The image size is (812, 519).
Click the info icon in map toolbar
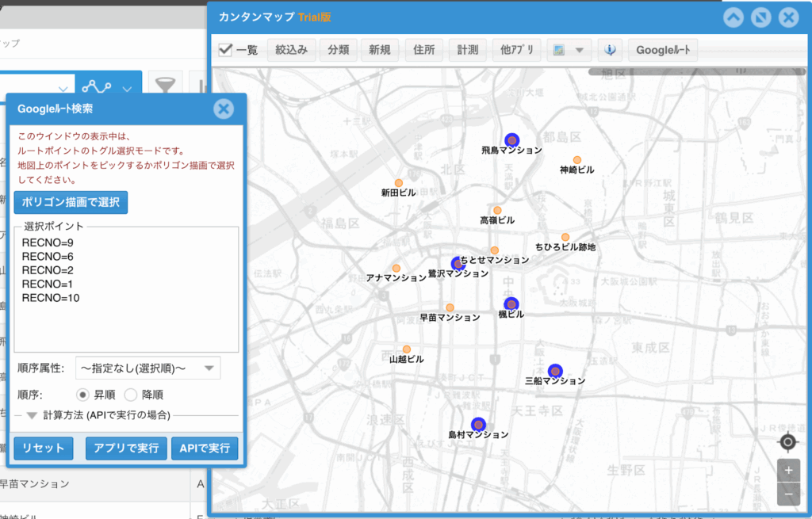611,50
